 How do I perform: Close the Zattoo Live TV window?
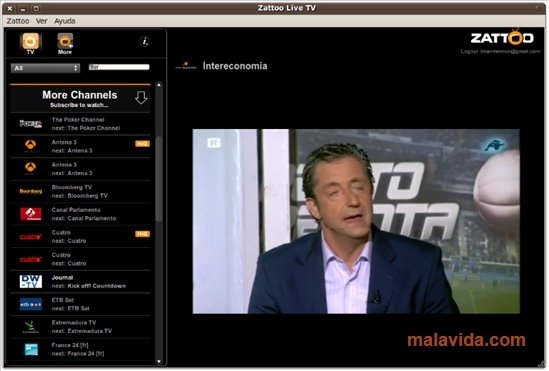point(10,8)
